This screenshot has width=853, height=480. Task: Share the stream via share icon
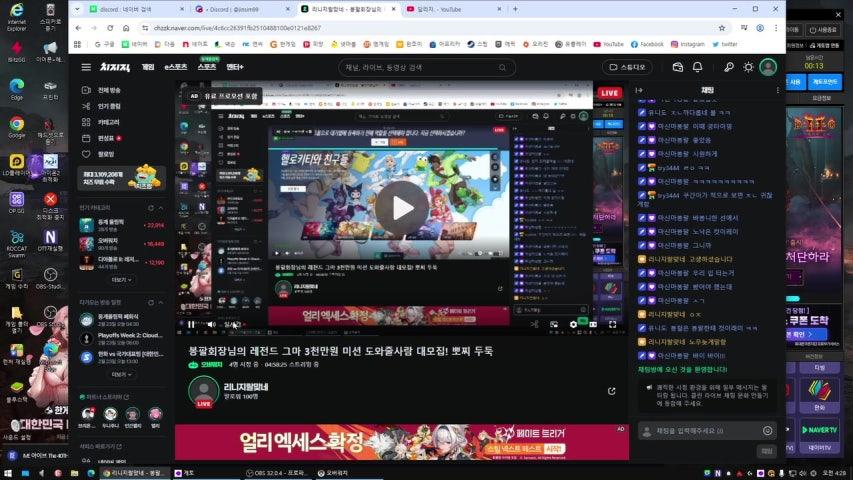[612, 391]
